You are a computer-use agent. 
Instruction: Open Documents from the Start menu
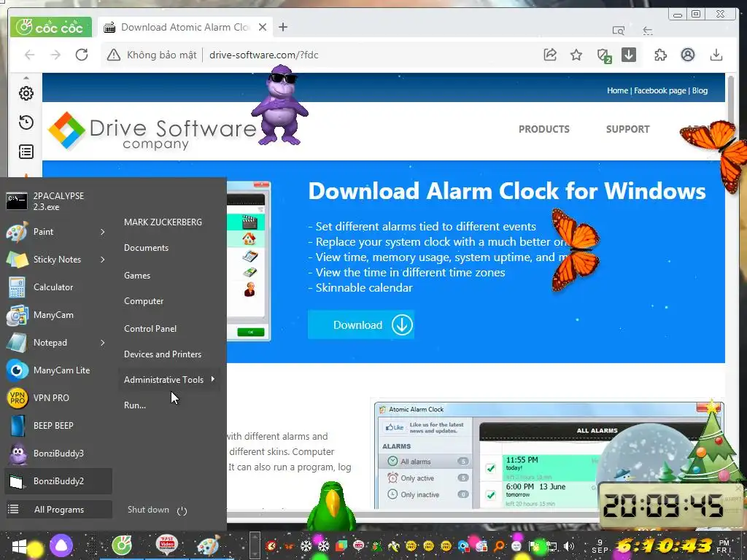pos(146,248)
